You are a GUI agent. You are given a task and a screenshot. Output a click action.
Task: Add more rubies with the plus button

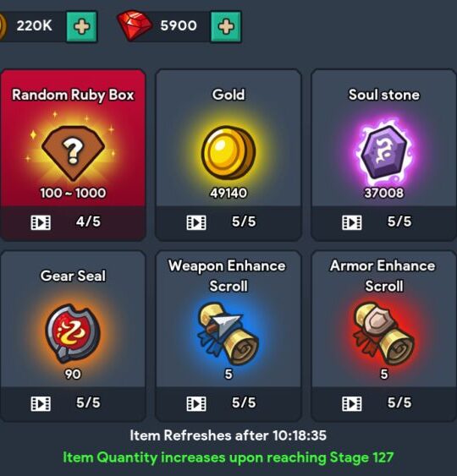coord(226,26)
